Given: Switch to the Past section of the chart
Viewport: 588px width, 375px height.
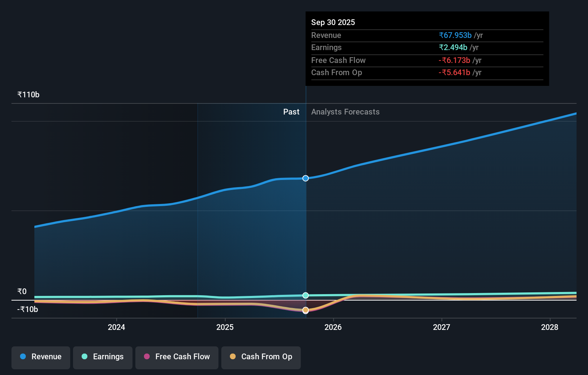Looking at the screenshot, I should click(291, 112).
